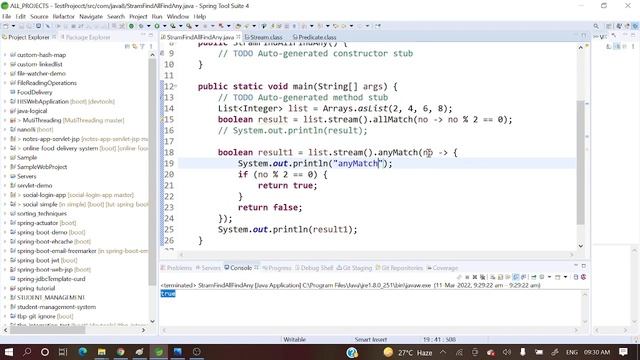Click the editor scroll-down arrow

pos(580,246)
